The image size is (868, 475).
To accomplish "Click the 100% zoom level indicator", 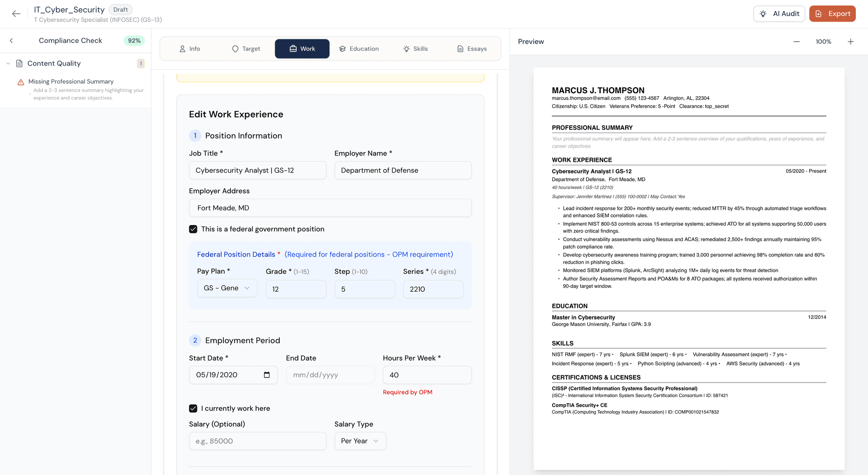I will pyautogui.click(x=823, y=42).
